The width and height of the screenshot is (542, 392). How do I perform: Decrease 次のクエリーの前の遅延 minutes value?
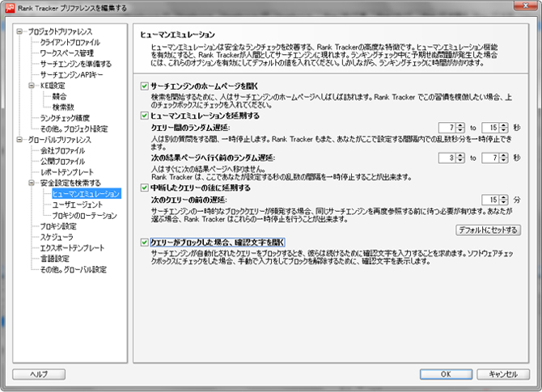[x=504, y=202]
